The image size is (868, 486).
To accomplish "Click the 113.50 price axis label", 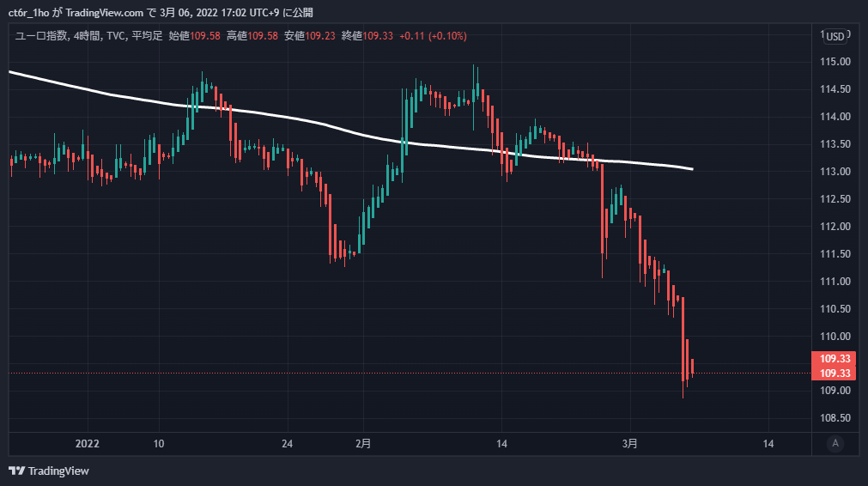I will click(835, 144).
